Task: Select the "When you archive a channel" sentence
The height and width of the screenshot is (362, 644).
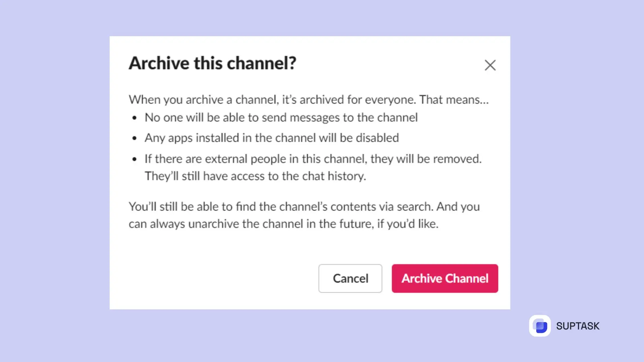Action: point(309,100)
